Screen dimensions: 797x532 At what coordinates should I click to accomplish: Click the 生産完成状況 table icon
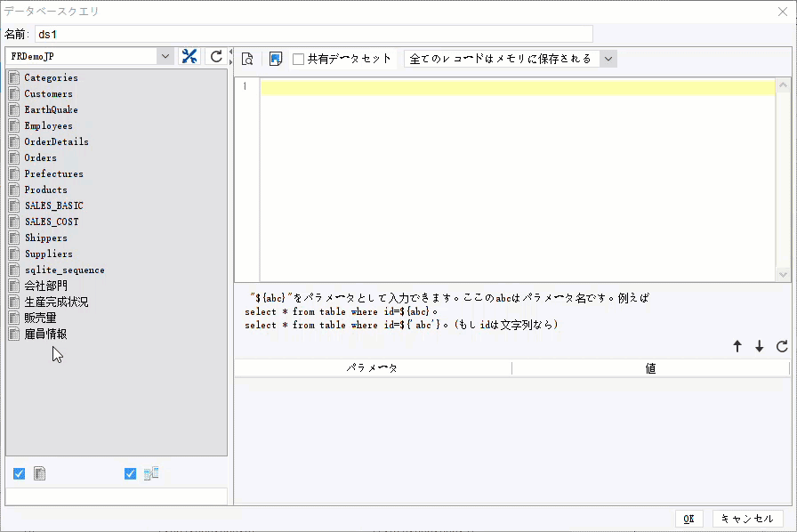pos(14,302)
